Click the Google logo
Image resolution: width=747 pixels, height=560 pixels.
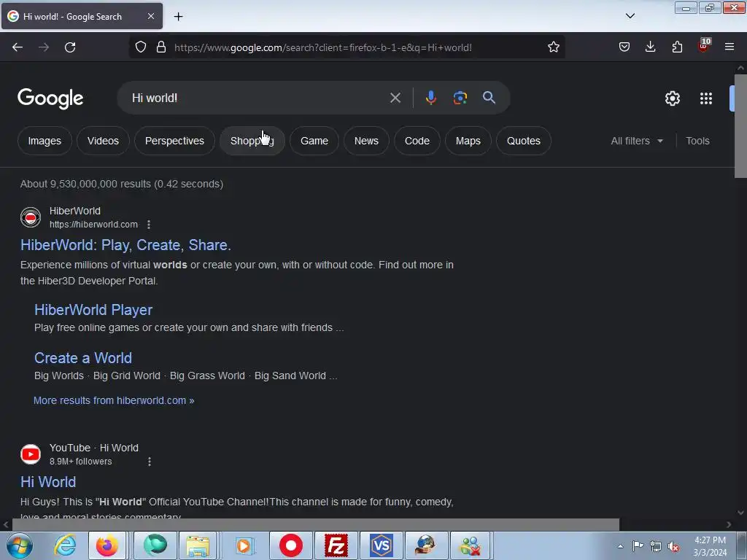click(x=50, y=98)
